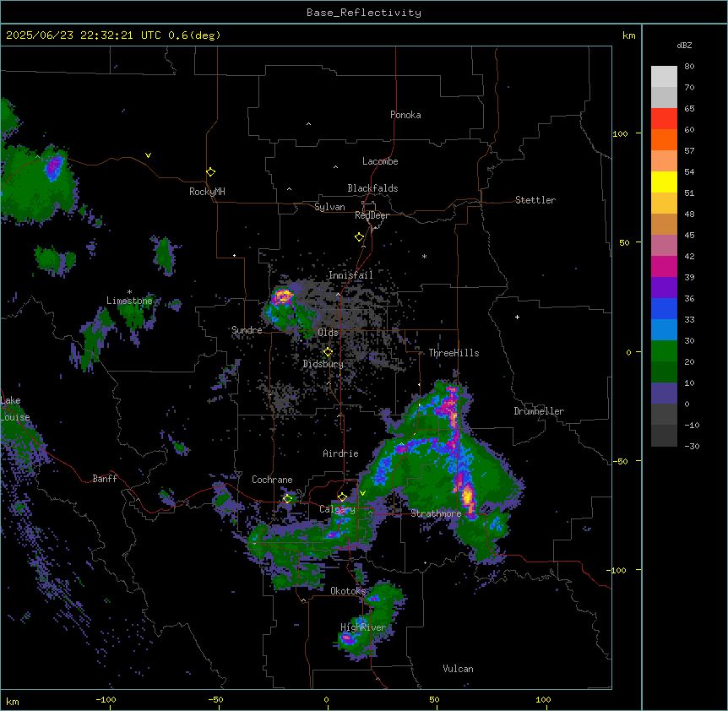This screenshot has height=711, width=728.
Task: Click the HighRiver label
Action: [363, 627]
